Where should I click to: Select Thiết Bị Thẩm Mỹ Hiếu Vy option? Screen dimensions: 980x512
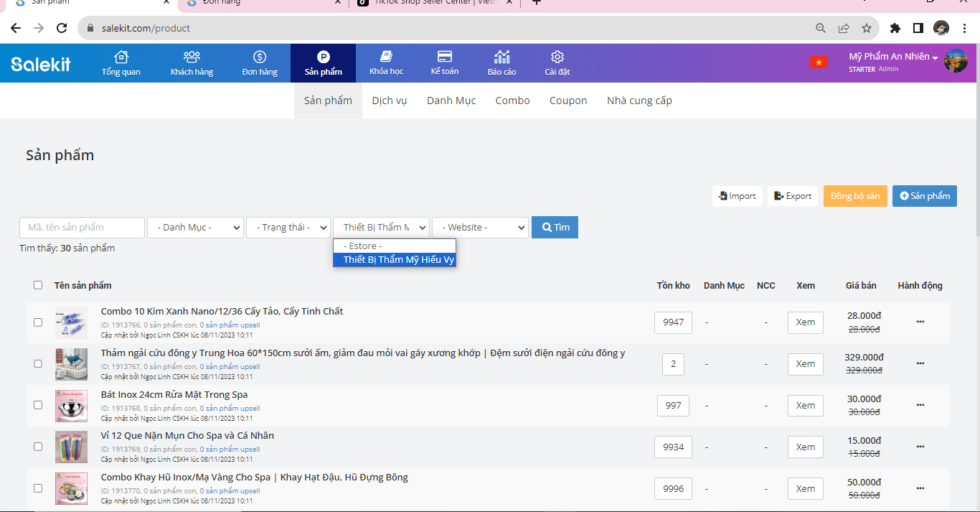tap(398, 260)
